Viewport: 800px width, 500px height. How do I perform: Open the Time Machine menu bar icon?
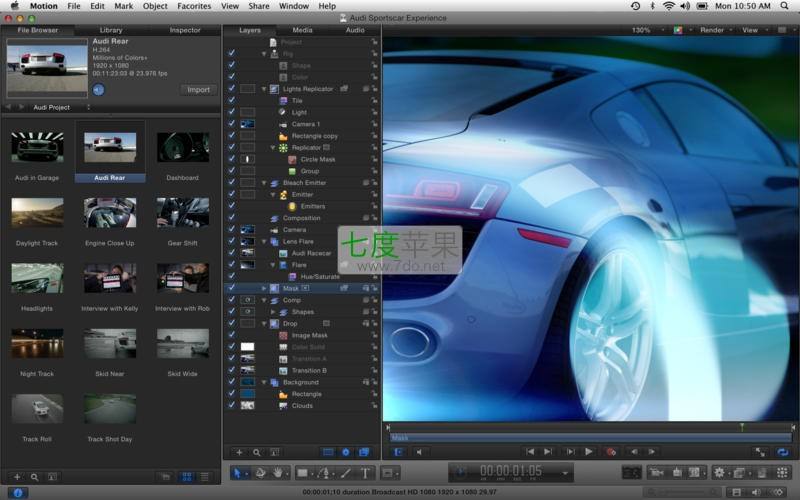[x=635, y=6]
